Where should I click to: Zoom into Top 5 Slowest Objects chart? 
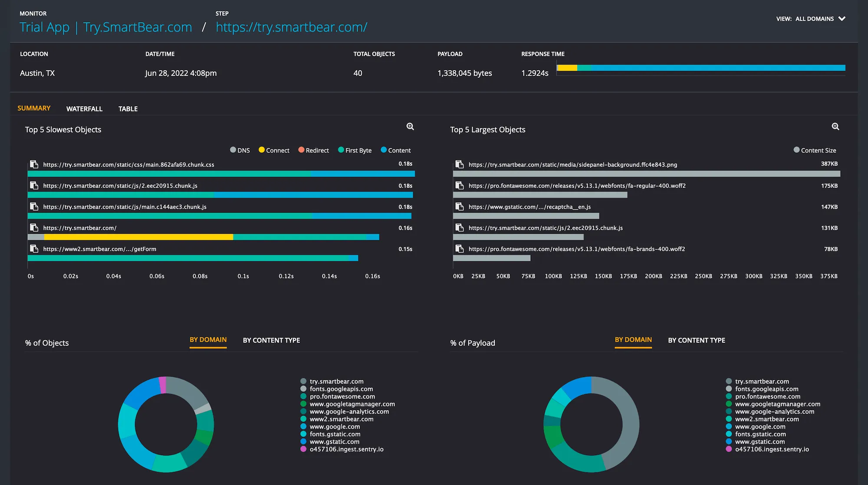410,127
